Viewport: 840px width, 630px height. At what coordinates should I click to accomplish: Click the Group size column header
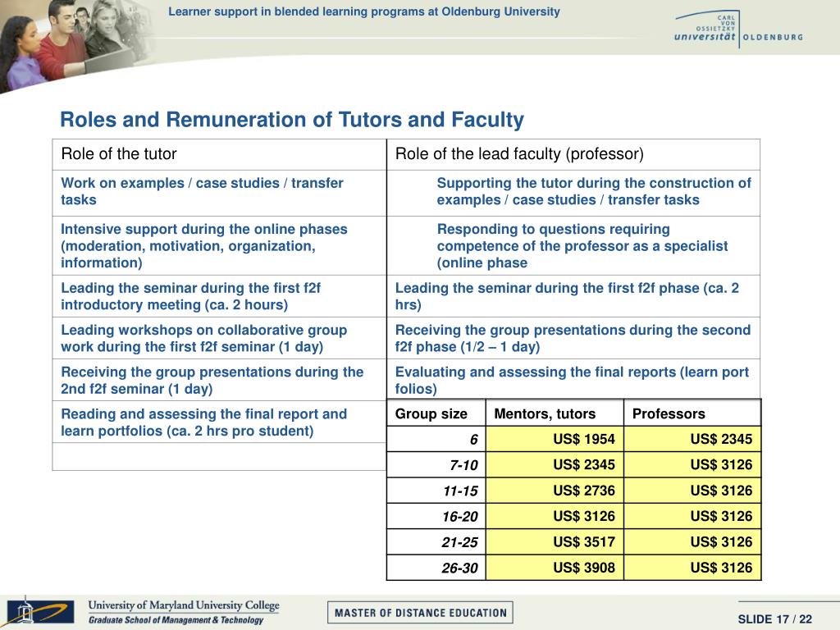(x=436, y=413)
